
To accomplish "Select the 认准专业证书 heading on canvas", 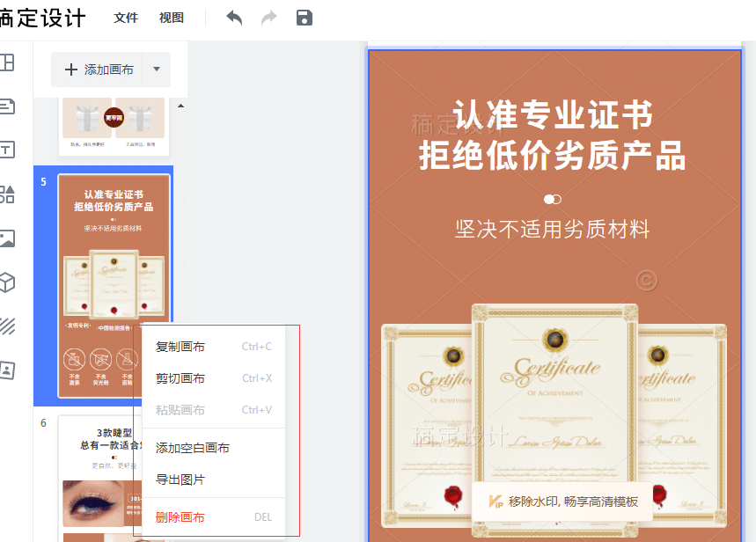I will click(553, 114).
